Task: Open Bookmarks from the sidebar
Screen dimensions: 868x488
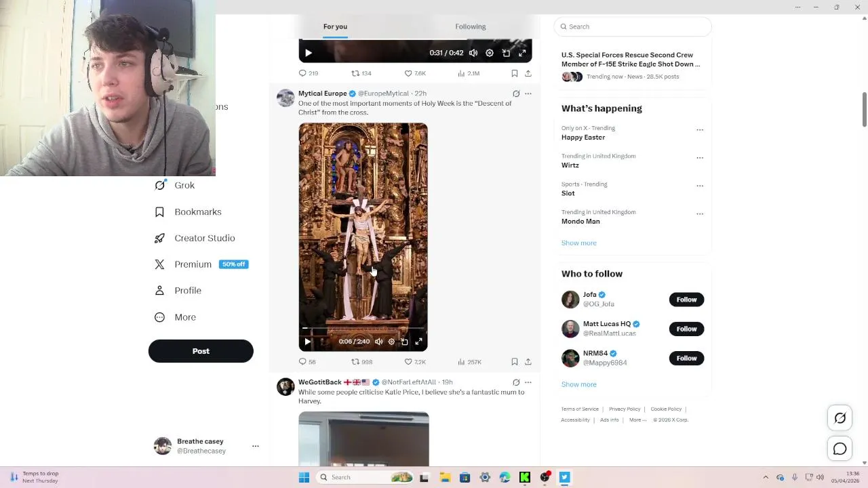Action: point(188,211)
